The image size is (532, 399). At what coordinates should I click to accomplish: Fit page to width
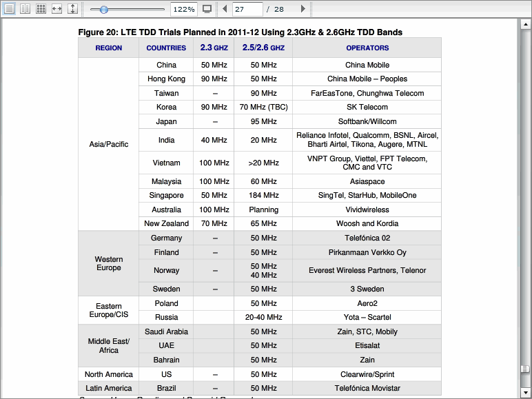coord(57,8)
